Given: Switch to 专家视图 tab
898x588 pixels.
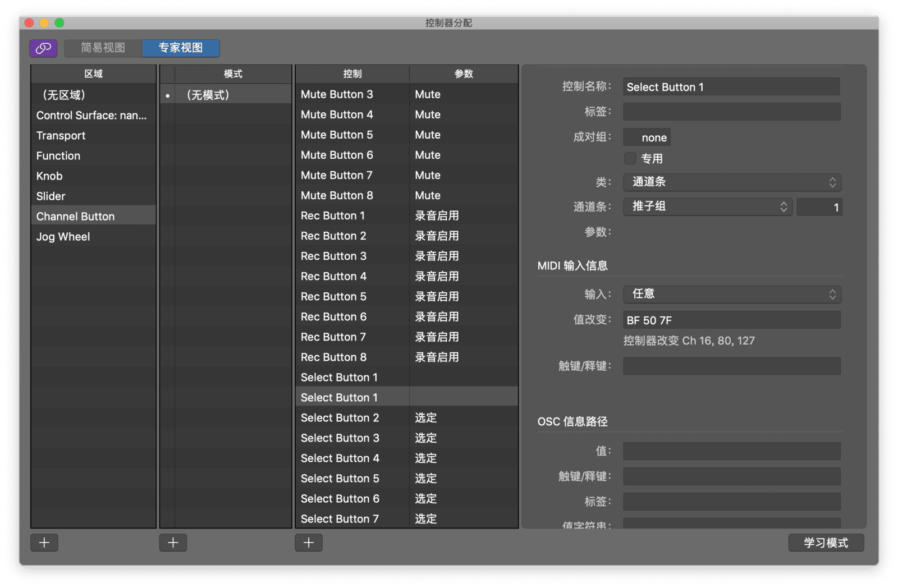Looking at the screenshot, I should pyautogui.click(x=181, y=48).
